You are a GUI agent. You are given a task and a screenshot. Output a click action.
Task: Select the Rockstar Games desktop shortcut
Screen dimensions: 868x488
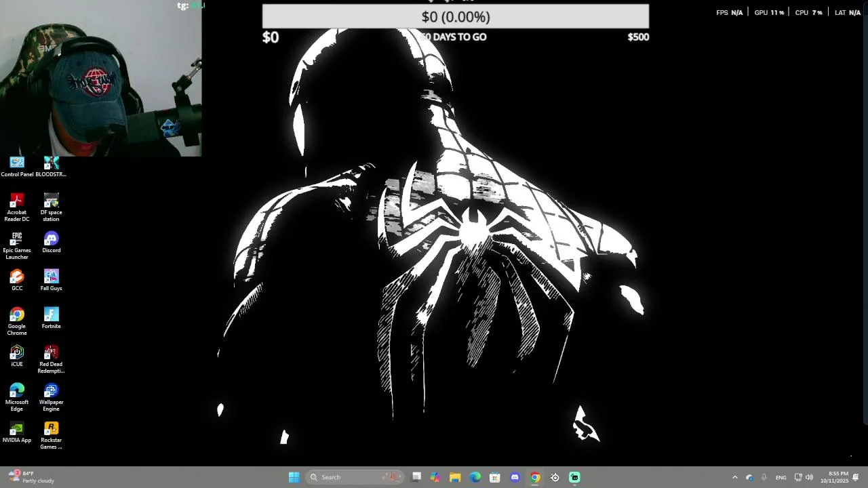tap(51, 435)
